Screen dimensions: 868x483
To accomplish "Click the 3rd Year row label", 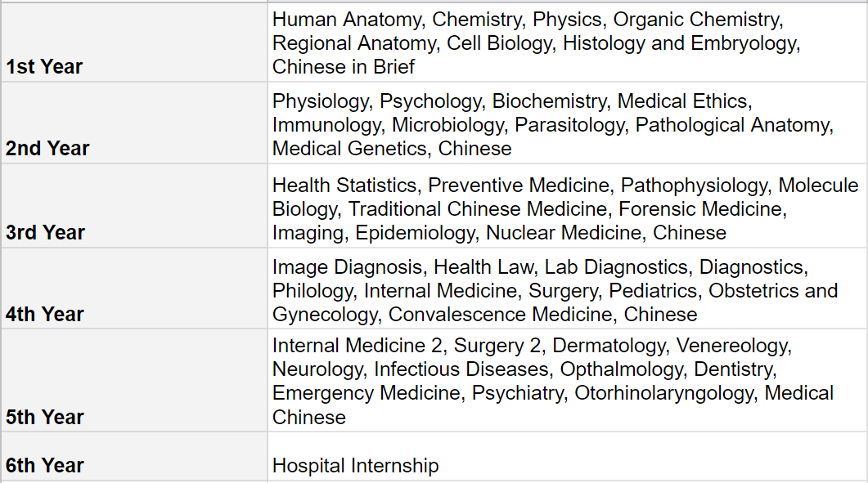I will pos(46,233).
